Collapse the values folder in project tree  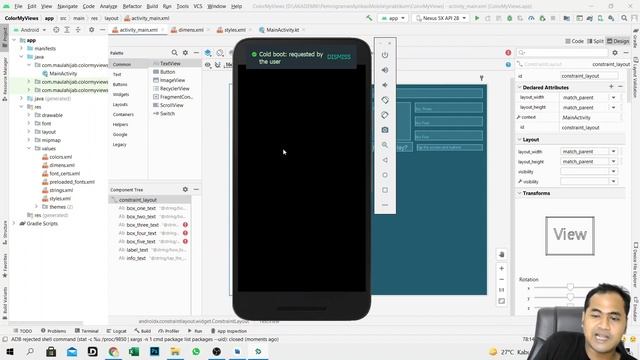coord(29,149)
